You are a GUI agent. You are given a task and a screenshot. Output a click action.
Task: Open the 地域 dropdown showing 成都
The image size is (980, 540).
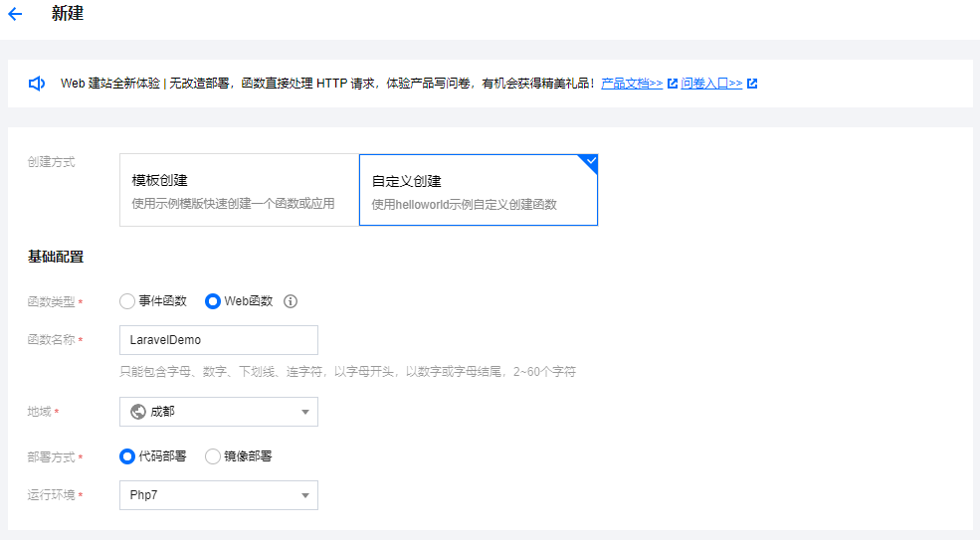[219, 412]
